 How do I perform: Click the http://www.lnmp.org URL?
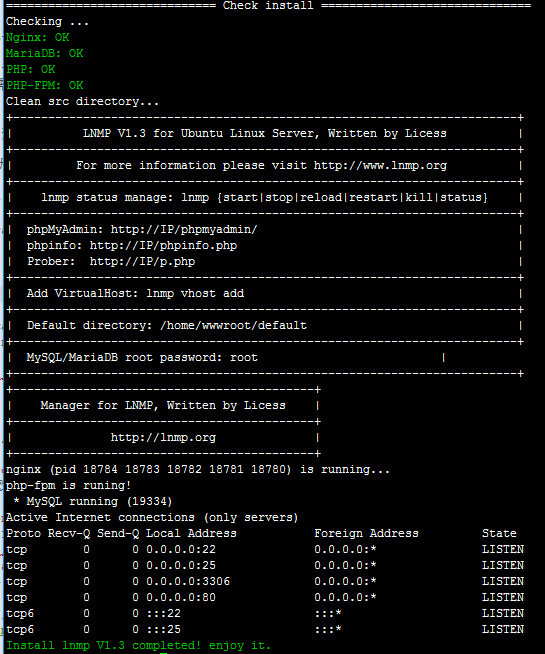tap(380, 166)
